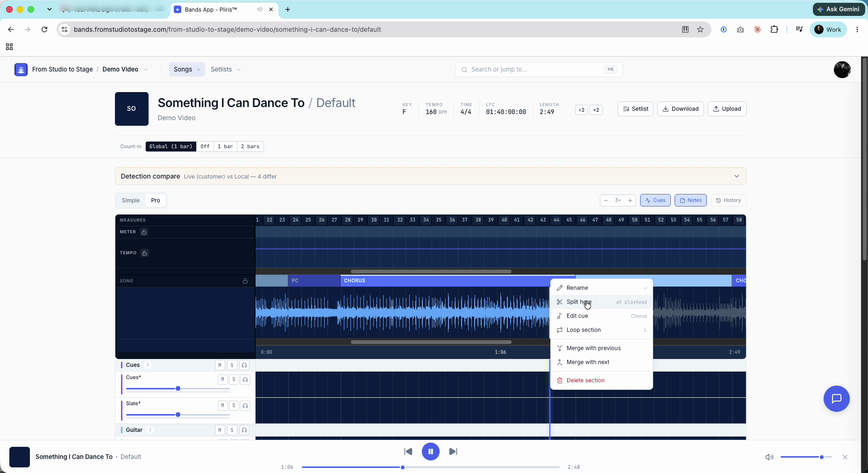This screenshot has width=868, height=473.
Task: Zoom out the timeline with minus
Action: click(x=606, y=201)
